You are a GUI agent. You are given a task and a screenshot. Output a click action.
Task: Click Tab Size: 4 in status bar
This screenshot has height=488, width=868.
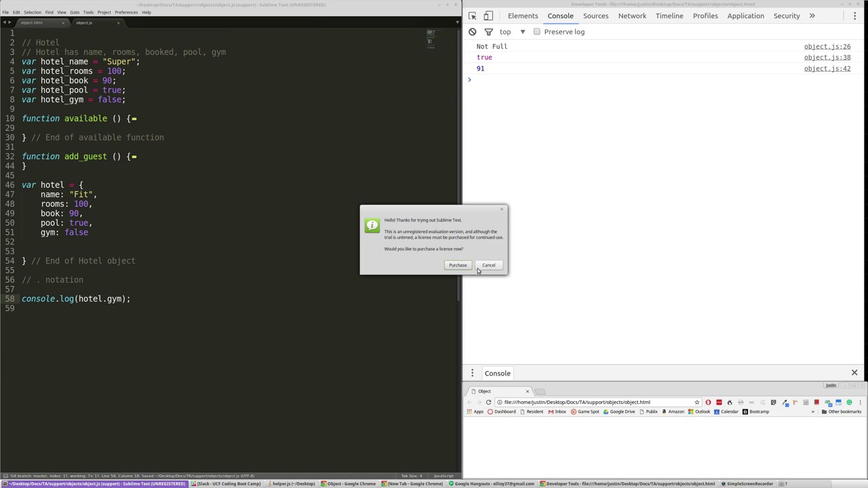[412, 476]
